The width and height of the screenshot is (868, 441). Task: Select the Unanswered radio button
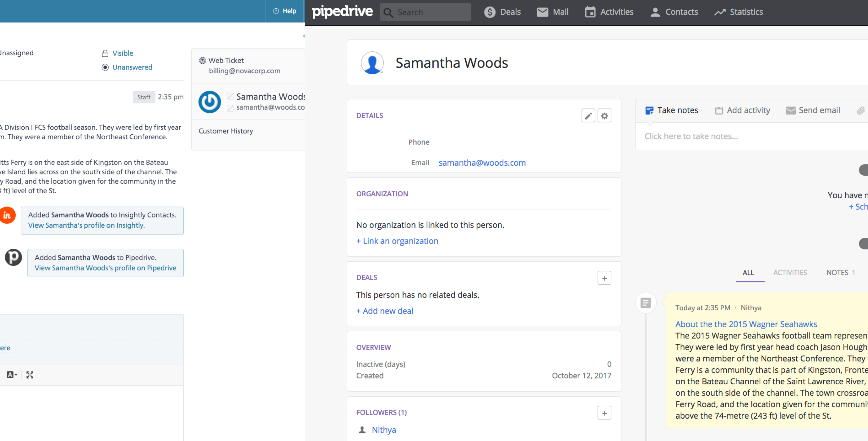[x=105, y=67]
